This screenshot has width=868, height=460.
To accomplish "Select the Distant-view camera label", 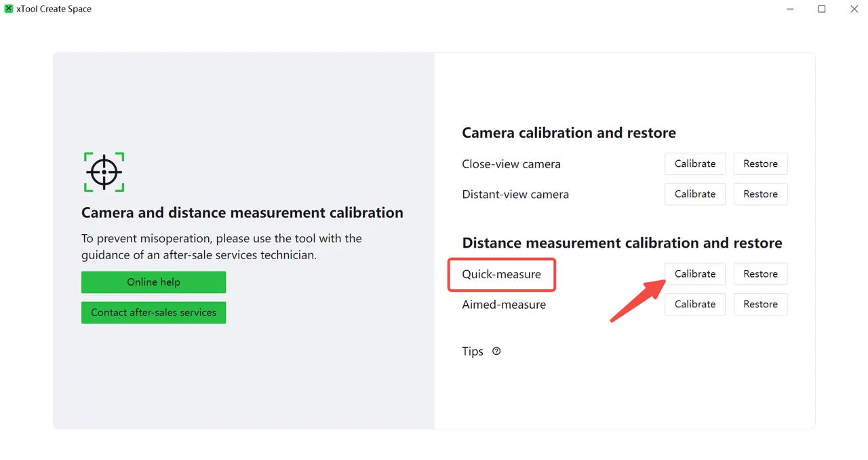I will click(515, 195).
